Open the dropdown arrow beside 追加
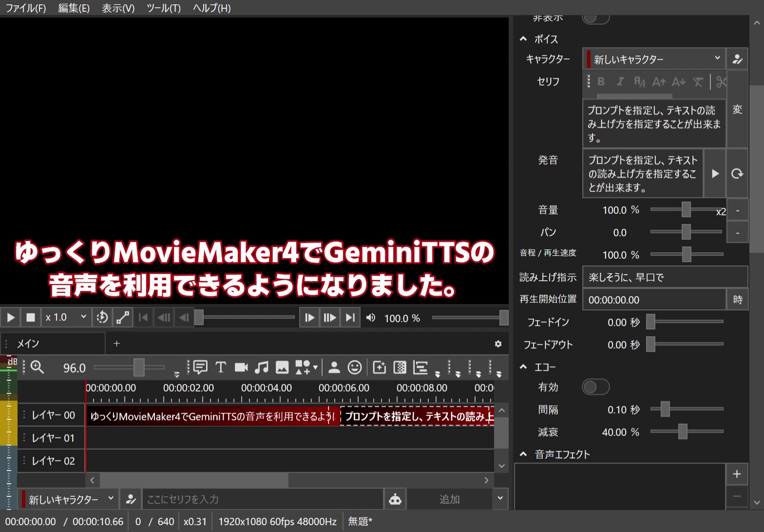Viewport: 764px width, 532px height. click(500, 499)
